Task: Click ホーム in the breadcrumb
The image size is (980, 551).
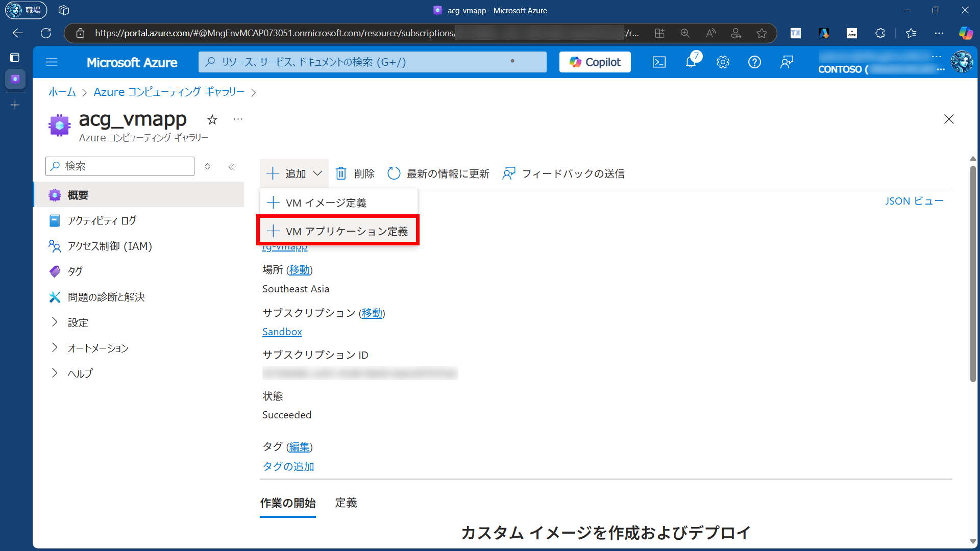Action: click(x=62, y=92)
